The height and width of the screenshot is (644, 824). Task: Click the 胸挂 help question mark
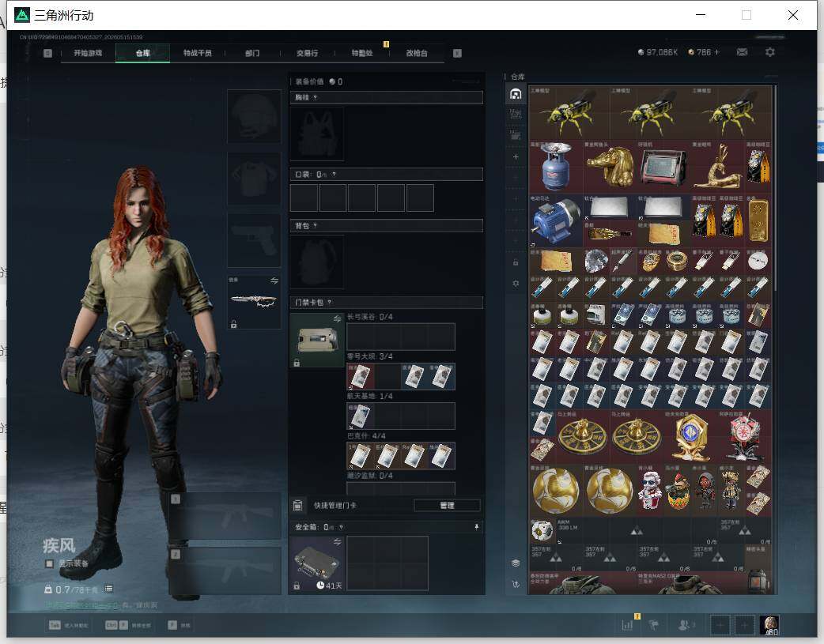pos(315,98)
